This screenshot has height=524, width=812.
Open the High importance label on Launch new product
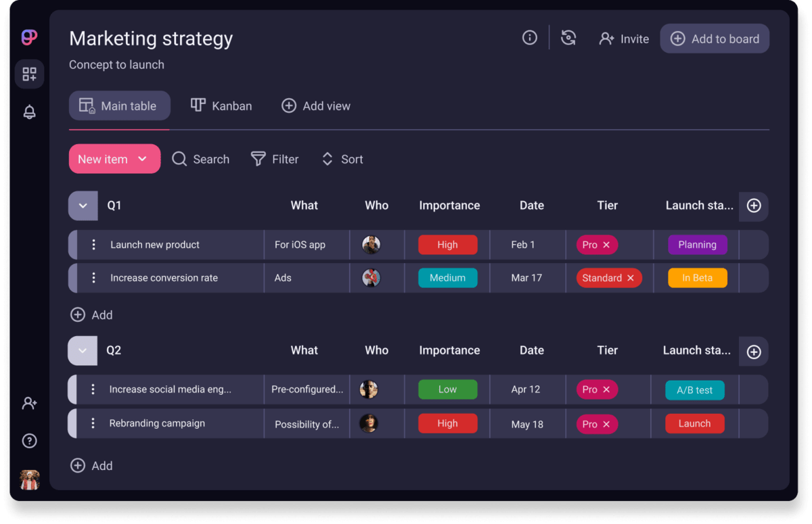tap(448, 245)
